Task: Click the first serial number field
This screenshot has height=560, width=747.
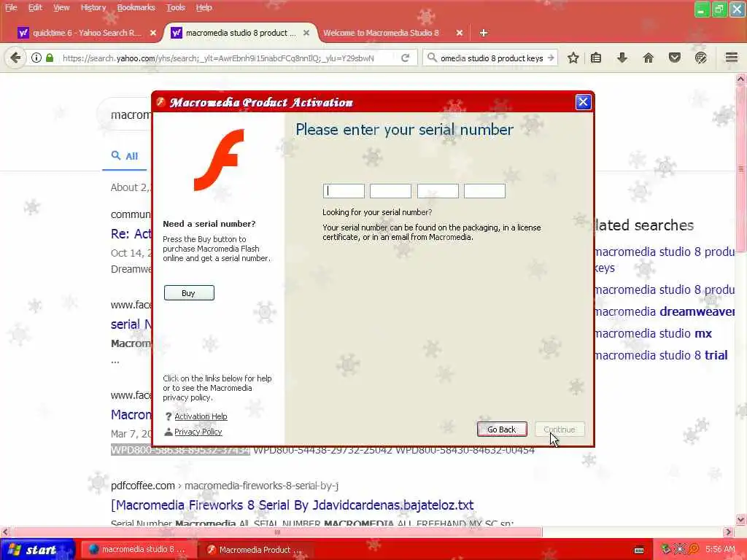Action: pyautogui.click(x=344, y=191)
